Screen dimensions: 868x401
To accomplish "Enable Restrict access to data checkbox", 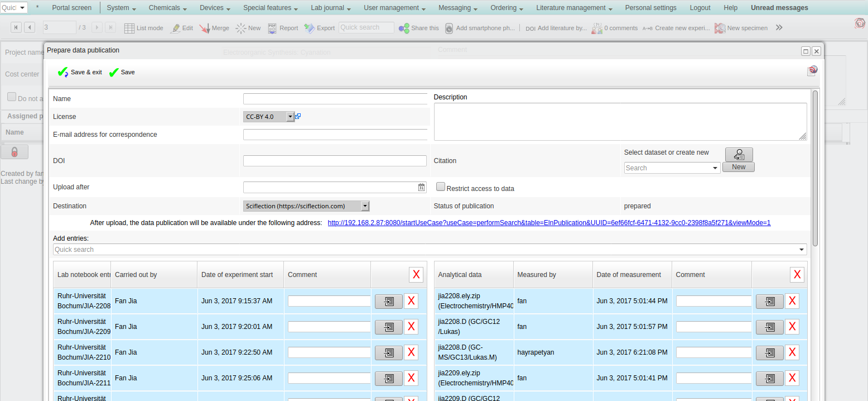I will [x=441, y=187].
